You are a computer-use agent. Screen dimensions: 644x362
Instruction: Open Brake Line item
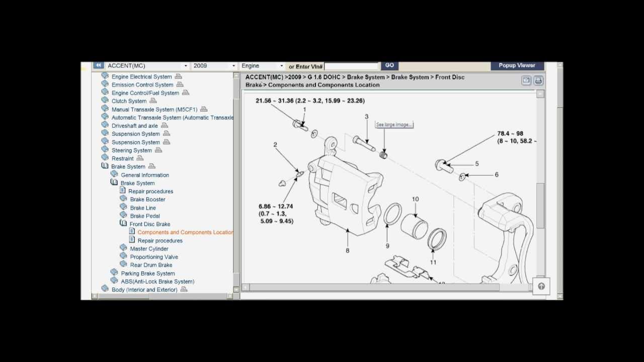click(143, 208)
